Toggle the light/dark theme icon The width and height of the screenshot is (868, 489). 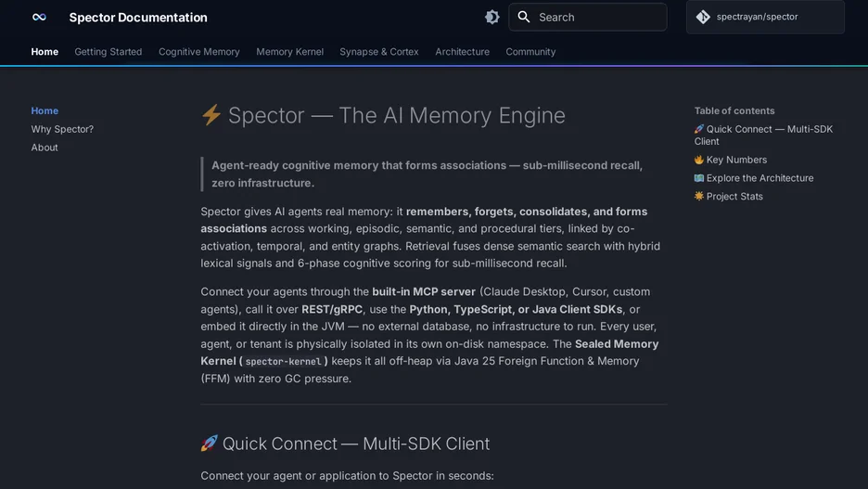(x=492, y=18)
